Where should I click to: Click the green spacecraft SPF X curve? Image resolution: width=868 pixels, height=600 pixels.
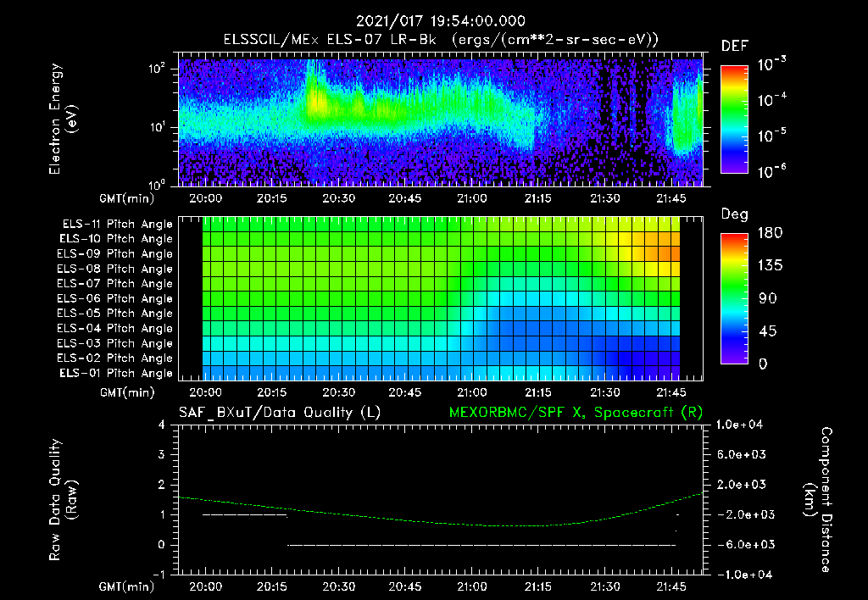click(441, 512)
